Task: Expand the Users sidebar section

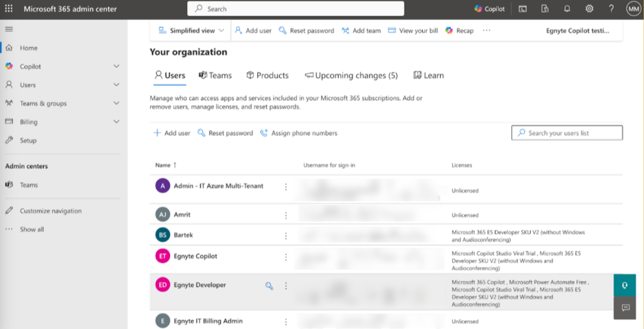Action: pos(117,85)
